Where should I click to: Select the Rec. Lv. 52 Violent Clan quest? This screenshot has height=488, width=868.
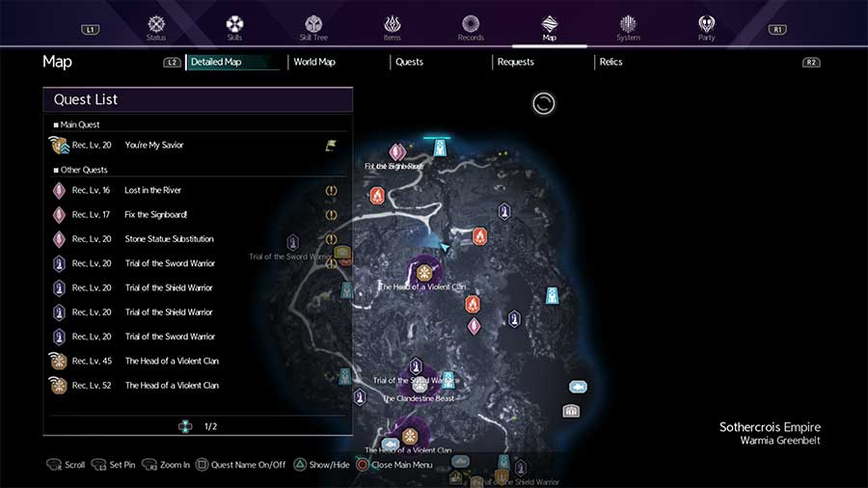pos(198,385)
